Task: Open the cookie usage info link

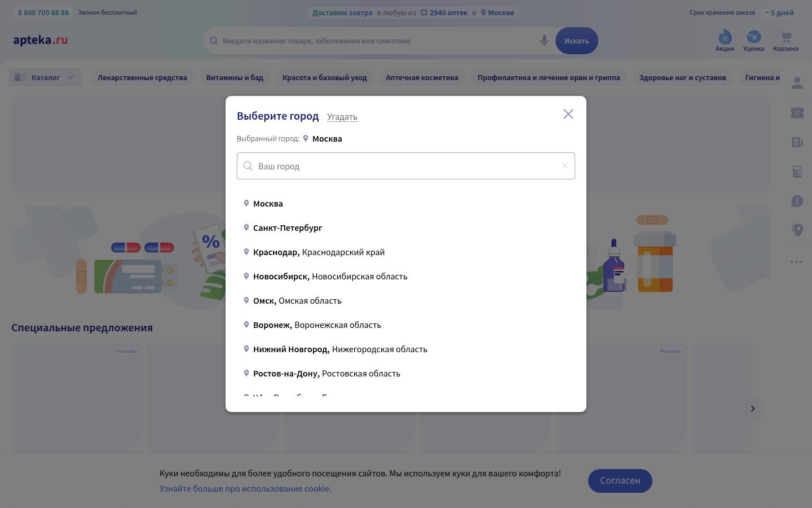Action: pos(245,489)
